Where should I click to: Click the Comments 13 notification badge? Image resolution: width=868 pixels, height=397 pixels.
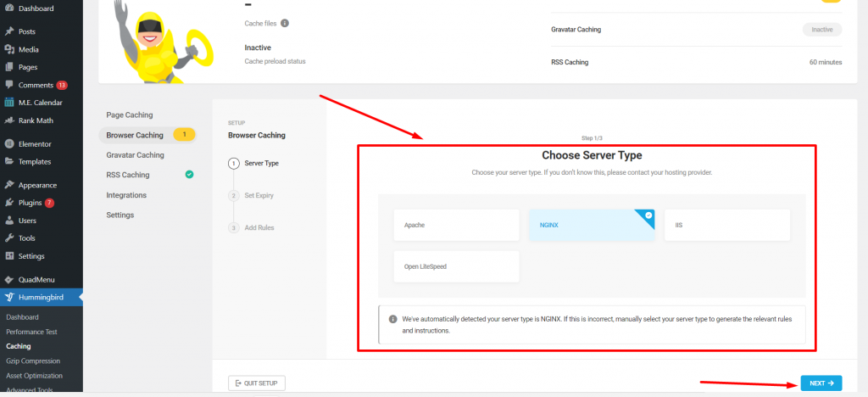coord(62,86)
